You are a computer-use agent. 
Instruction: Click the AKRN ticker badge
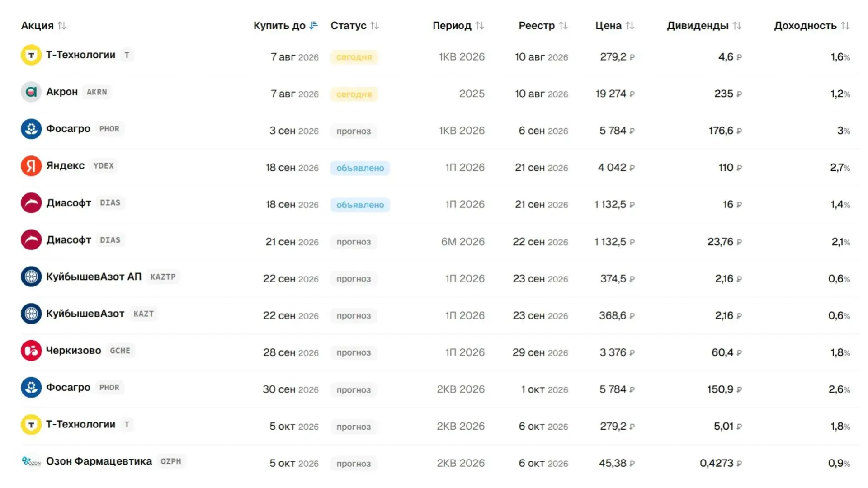(97, 92)
